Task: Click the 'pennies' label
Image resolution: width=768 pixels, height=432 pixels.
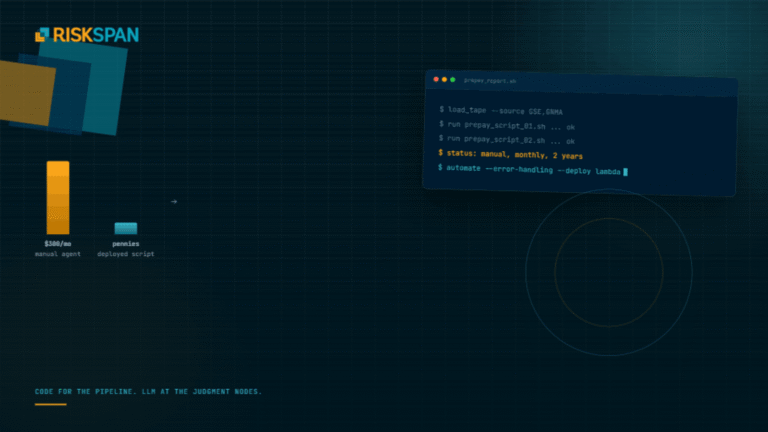Action: (126, 243)
